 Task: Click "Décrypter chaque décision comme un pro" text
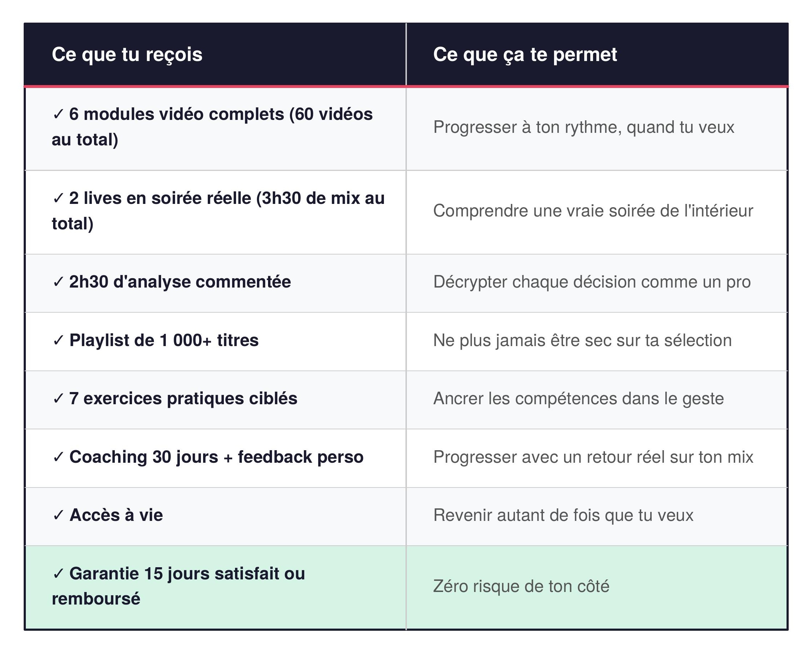(x=592, y=282)
